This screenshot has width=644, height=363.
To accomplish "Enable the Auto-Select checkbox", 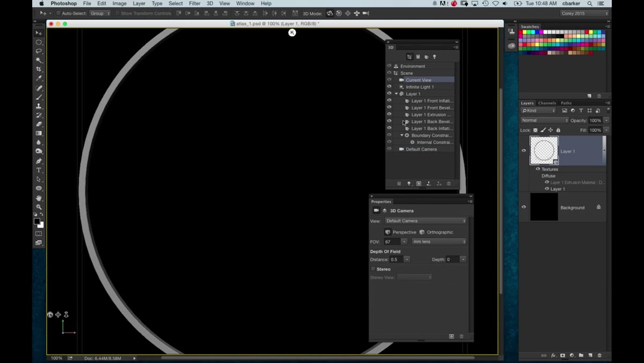I will coord(58,13).
